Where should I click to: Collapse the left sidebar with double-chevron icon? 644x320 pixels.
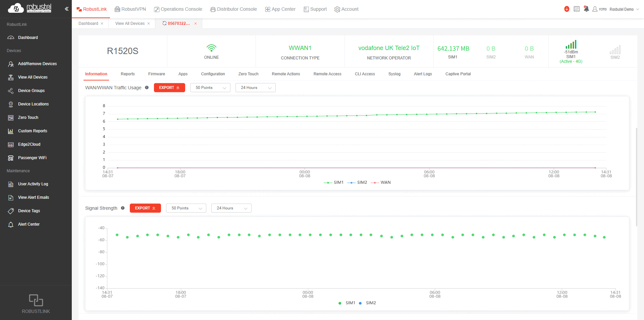[66, 9]
